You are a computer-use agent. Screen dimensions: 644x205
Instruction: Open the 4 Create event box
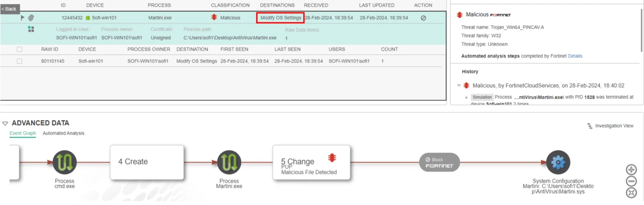pyautogui.click(x=147, y=162)
